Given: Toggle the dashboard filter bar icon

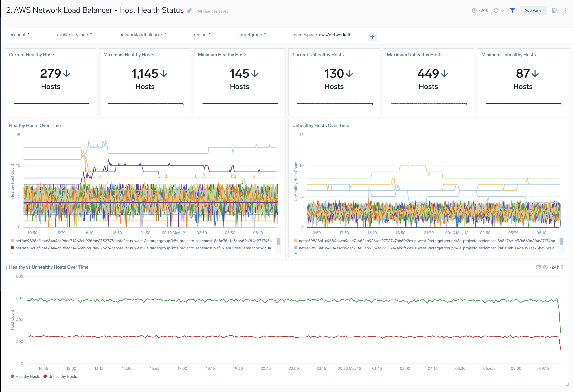Looking at the screenshot, I should coord(512,10).
